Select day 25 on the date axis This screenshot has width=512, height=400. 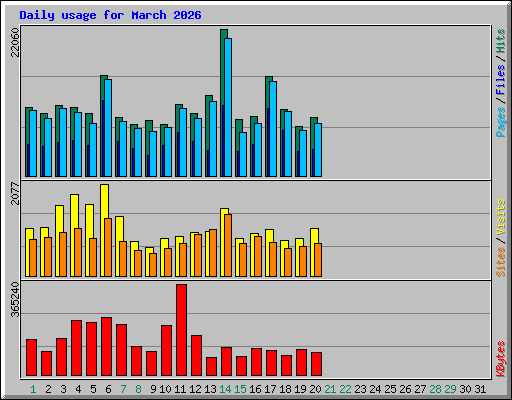click(390, 389)
